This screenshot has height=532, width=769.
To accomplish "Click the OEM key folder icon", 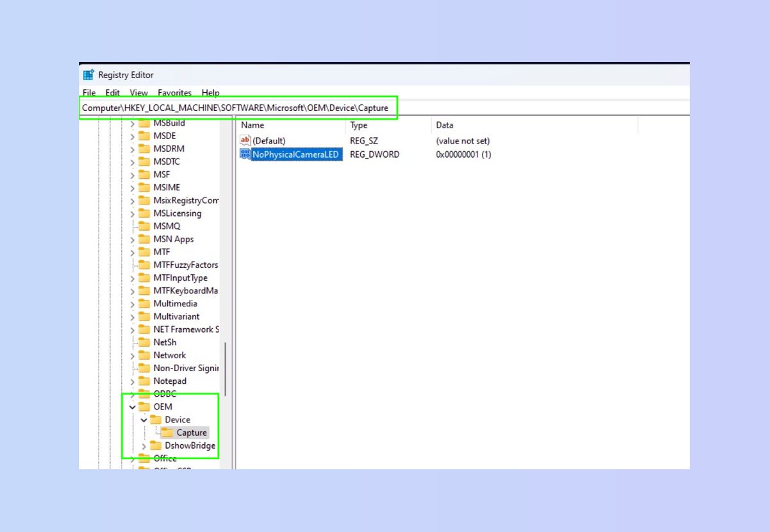I will click(144, 406).
